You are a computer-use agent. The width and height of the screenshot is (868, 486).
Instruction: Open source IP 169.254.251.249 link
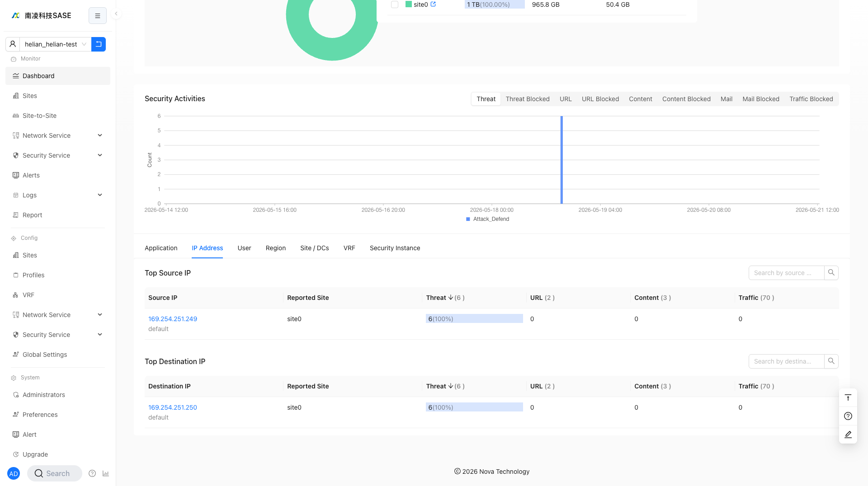[x=173, y=319]
